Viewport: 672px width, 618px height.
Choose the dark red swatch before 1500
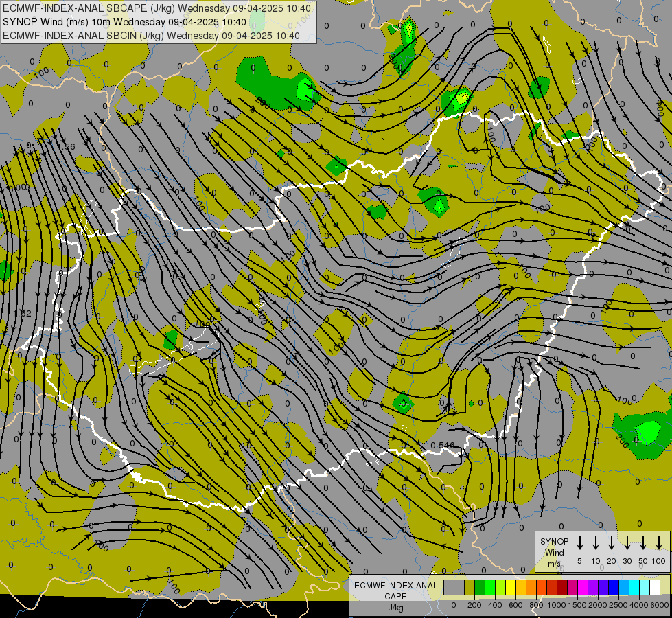point(562,588)
